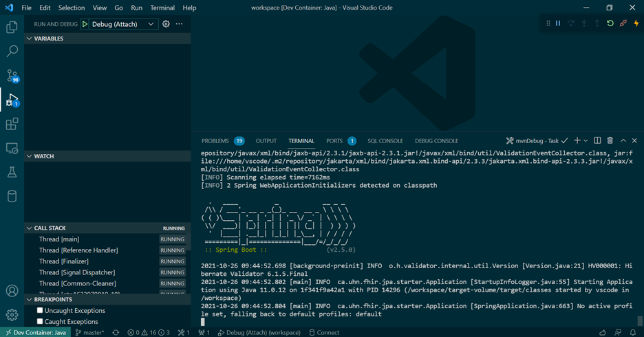
Task: Open the Help menu
Action: 189,8
